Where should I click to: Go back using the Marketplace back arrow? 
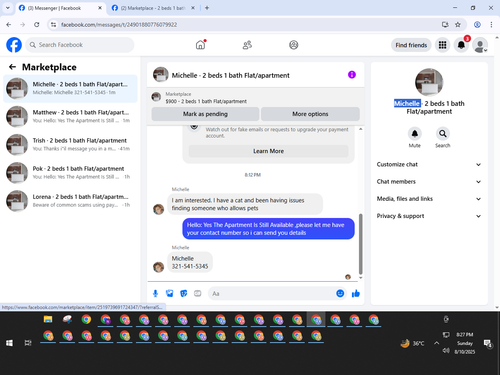[x=12, y=67]
